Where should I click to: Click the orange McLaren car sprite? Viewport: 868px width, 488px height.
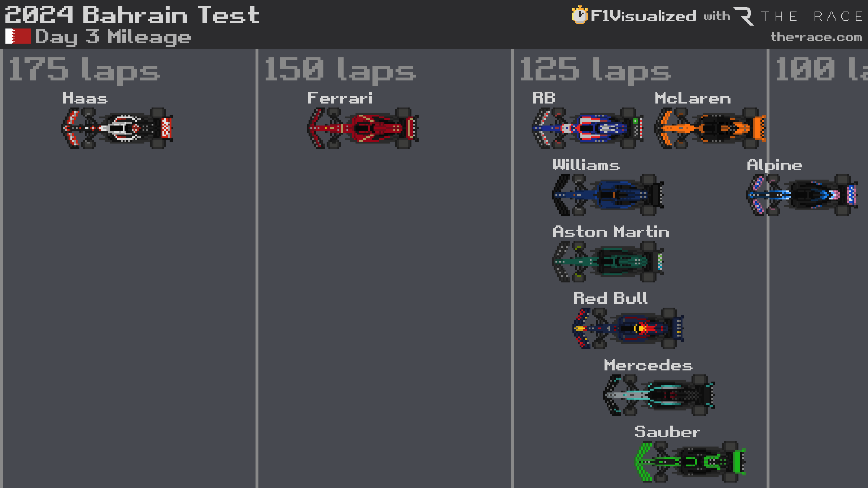(x=710, y=128)
